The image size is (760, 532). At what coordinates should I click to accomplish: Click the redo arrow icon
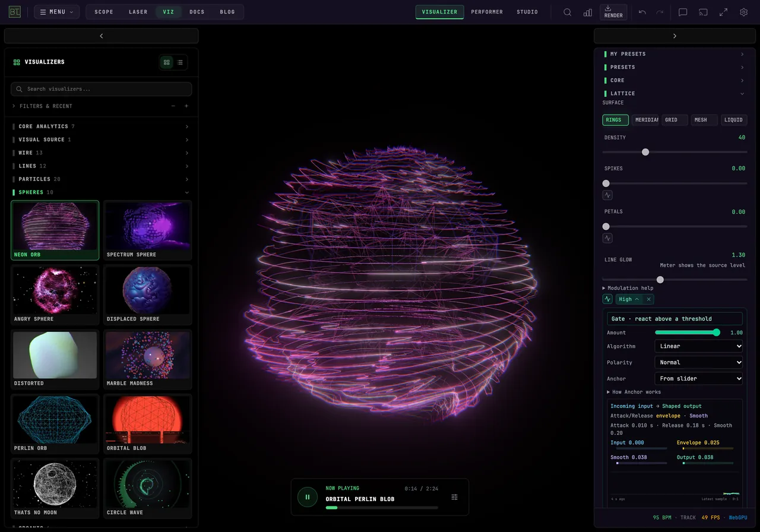click(660, 12)
